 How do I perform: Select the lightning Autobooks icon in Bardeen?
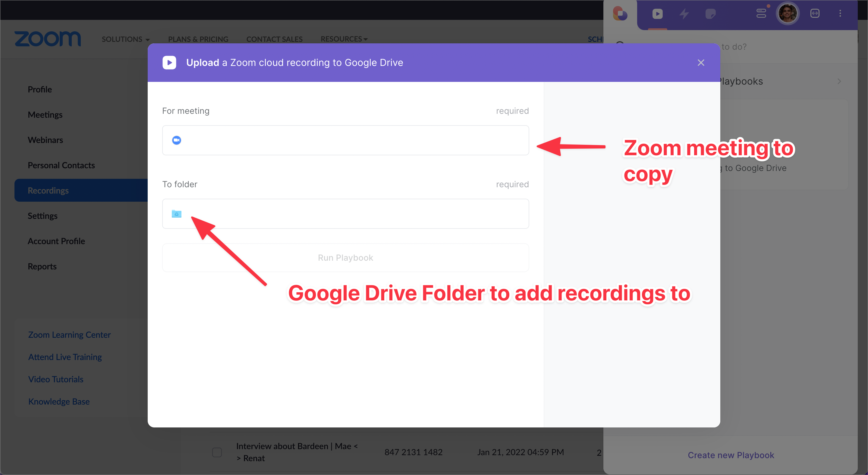pyautogui.click(x=684, y=14)
